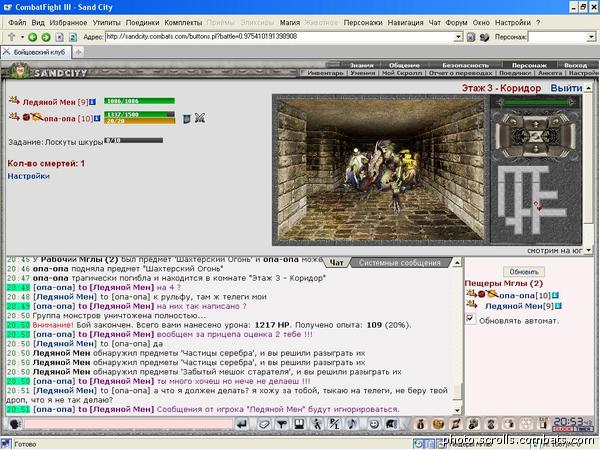Screen dimensions: 600x450
Task: Open a new tab with plus button
Action: 78,52
